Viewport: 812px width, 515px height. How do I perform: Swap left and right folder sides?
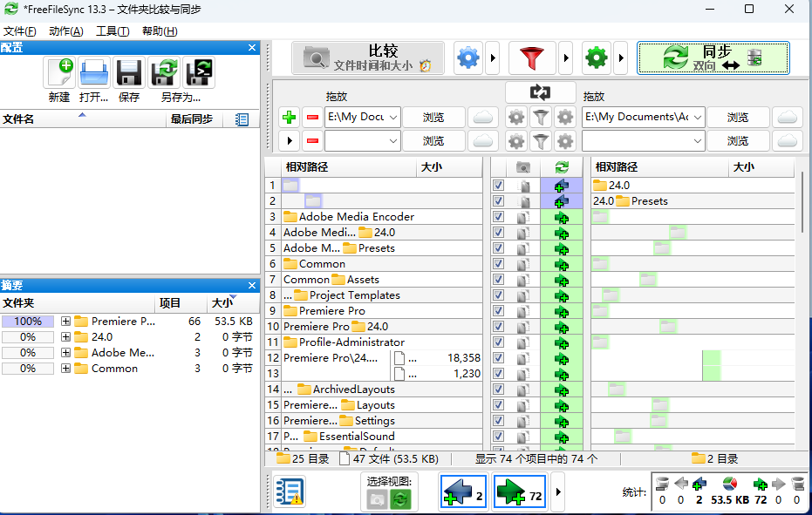pyautogui.click(x=540, y=92)
